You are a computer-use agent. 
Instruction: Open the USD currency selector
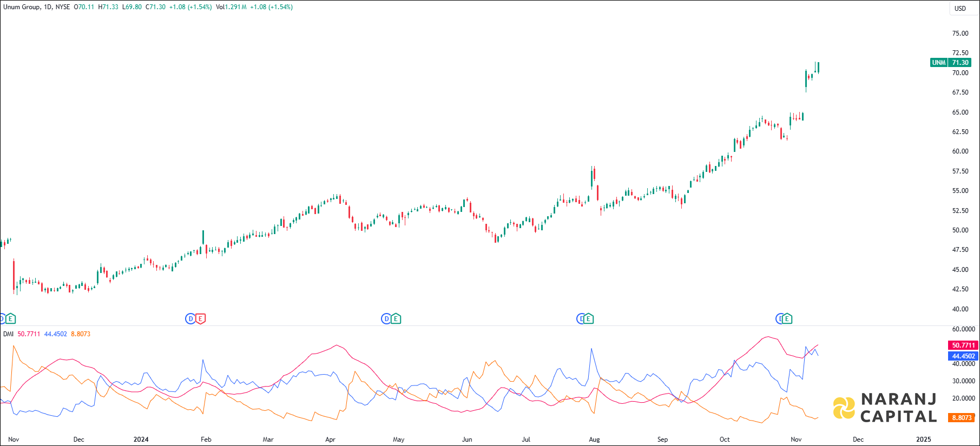[x=960, y=8]
